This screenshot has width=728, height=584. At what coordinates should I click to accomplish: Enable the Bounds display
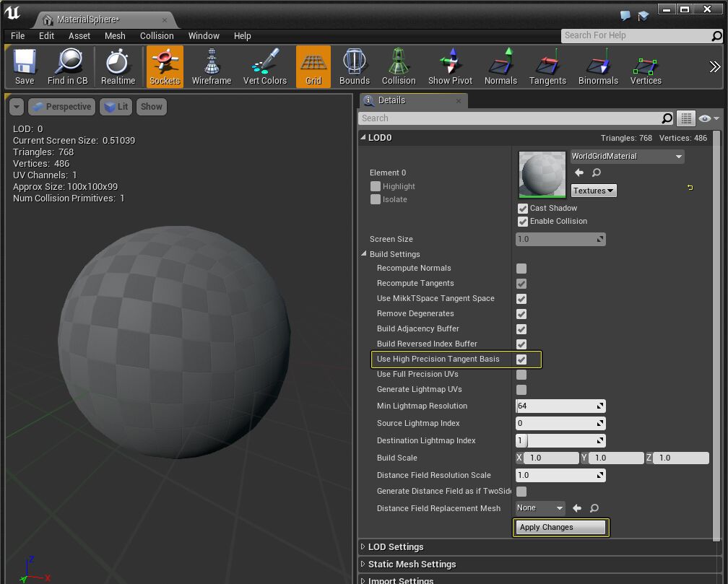click(354, 66)
